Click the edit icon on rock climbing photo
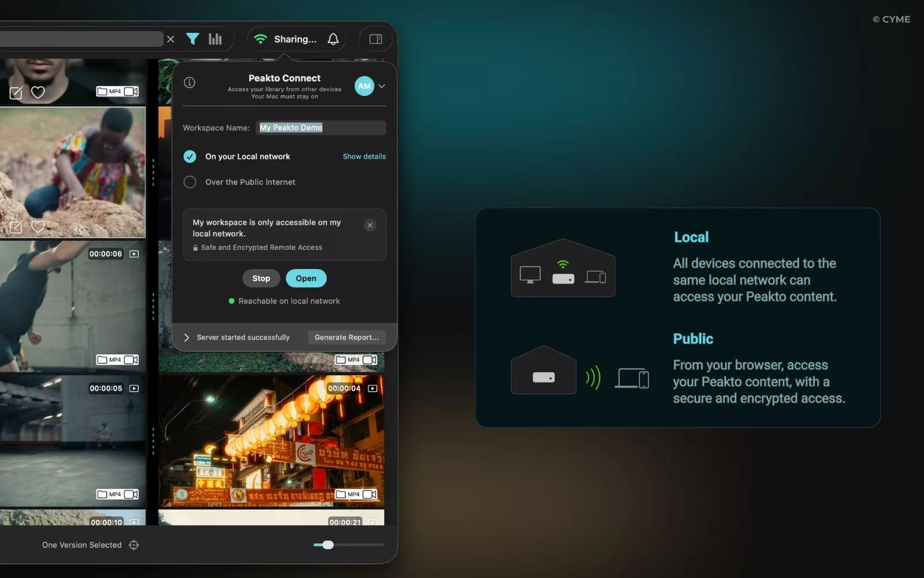 coord(16,227)
